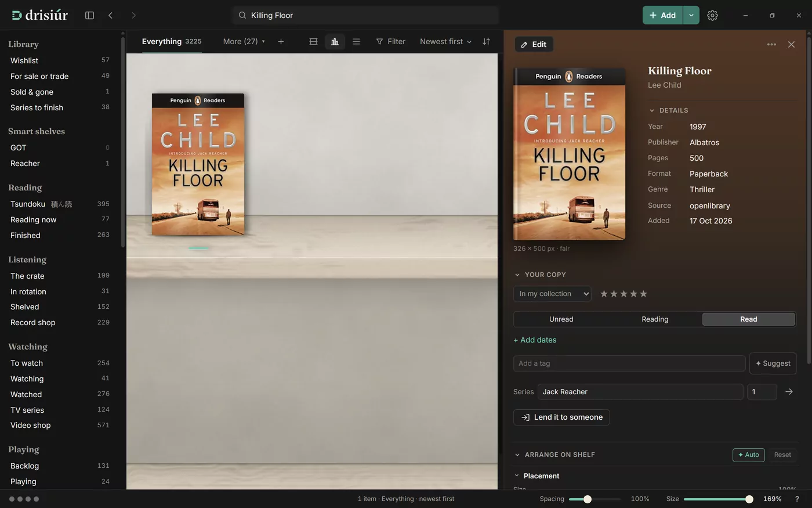Switch to the list view icon
The height and width of the screenshot is (508, 812).
click(356, 41)
